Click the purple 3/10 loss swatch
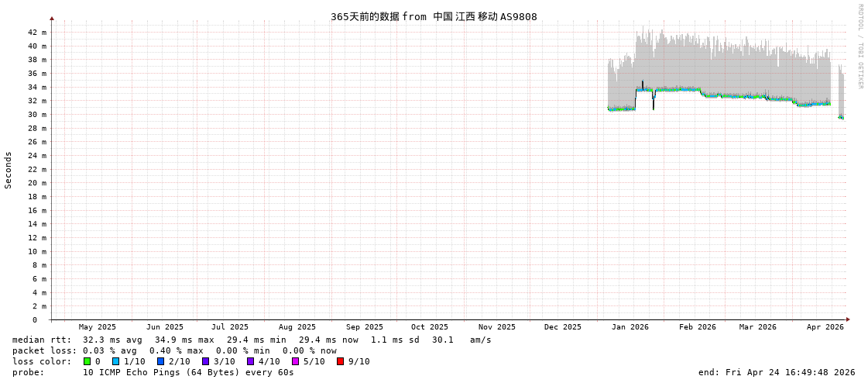This screenshot has height=383, width=868. click(x=205, y=361)
